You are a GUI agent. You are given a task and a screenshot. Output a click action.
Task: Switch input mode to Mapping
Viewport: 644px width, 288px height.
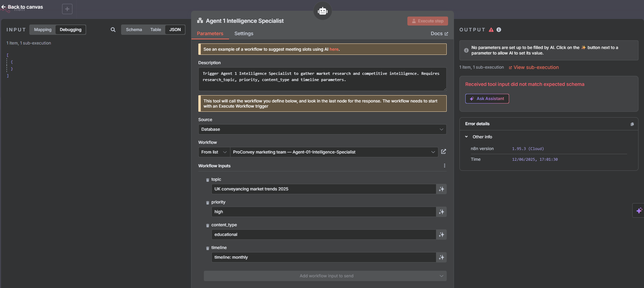43,30
